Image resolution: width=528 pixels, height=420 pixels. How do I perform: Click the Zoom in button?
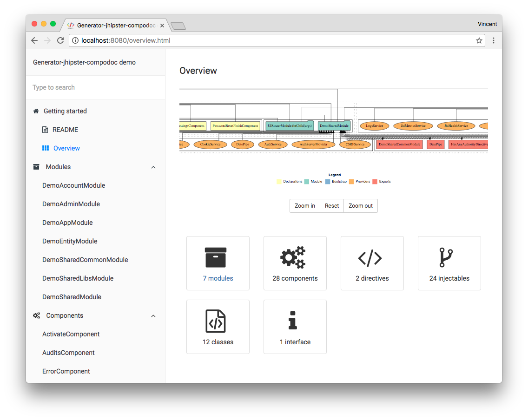tap(305, 206)
